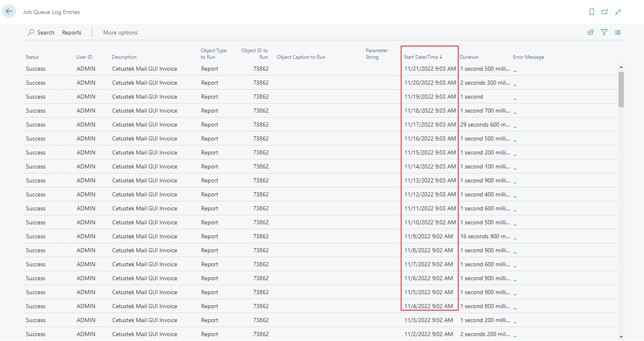Bookmark this page using the bookmark icon
The height and width of the screenshot is (341, 644).
pos(592,12)
